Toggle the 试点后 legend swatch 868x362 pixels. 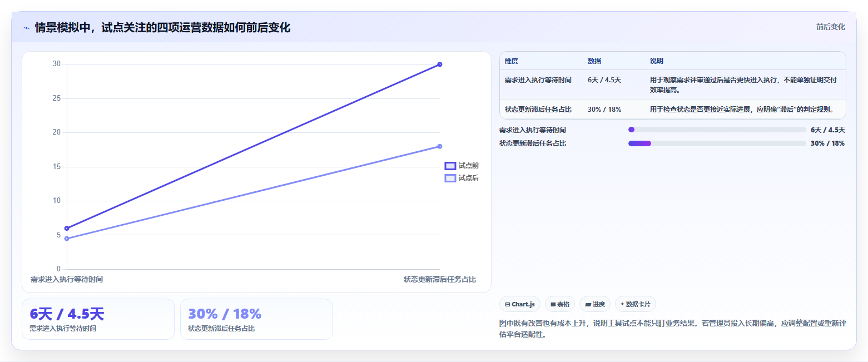coord(450,178)
